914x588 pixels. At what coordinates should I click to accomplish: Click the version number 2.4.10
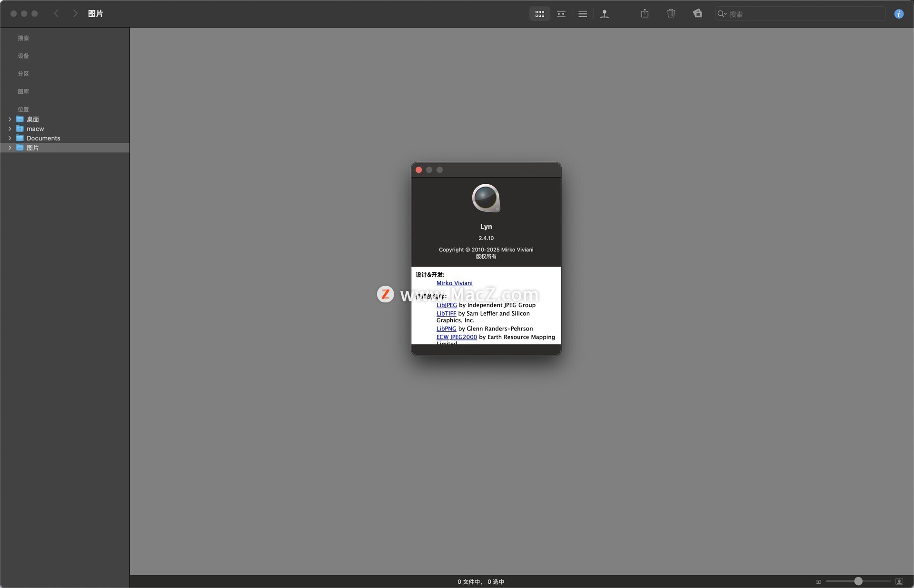pos(486,238)
